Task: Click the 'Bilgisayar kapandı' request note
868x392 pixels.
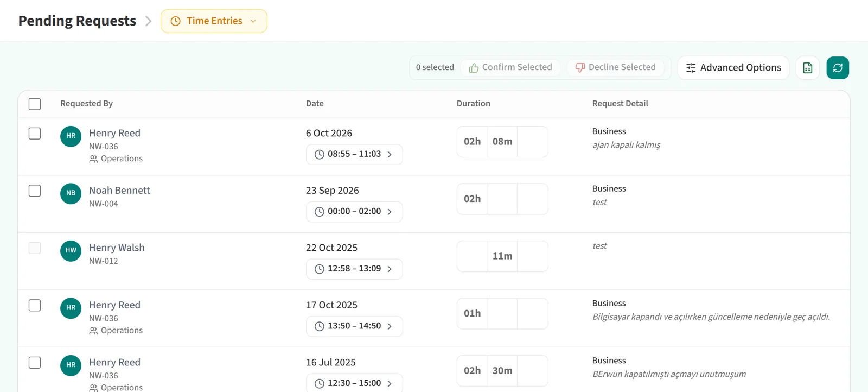Action: [711, 317]
